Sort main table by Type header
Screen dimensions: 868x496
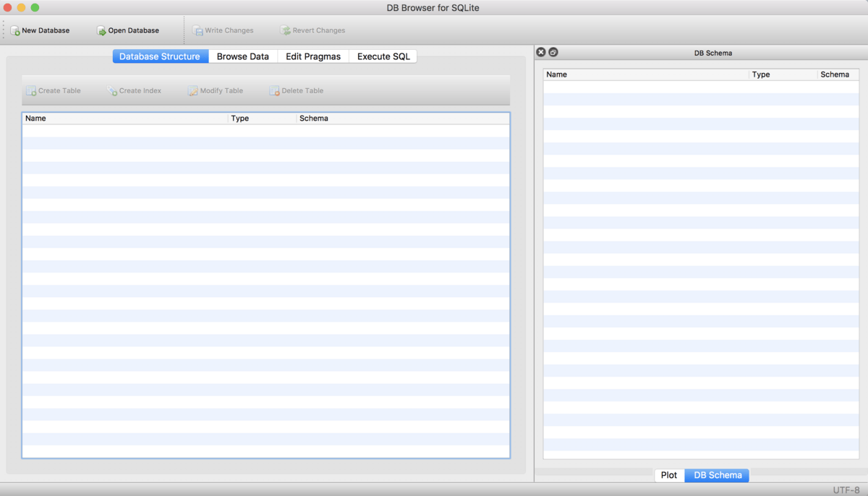[262, 118]
